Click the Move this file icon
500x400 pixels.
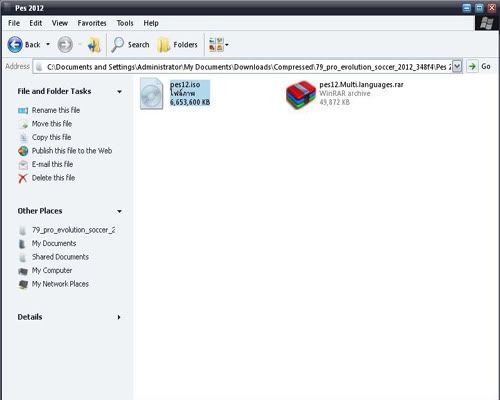pos(23,124)
